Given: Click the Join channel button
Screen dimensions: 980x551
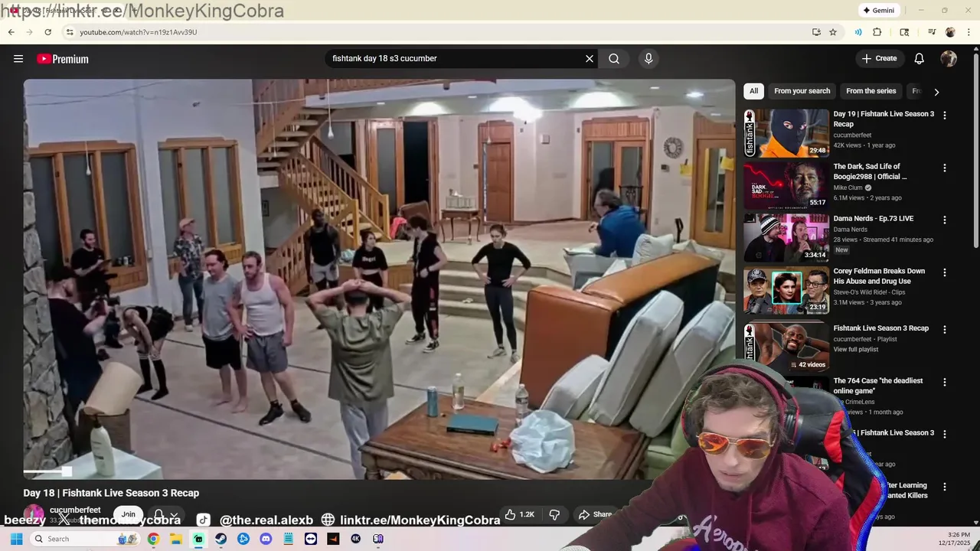Looking at the screenshot, I should [128, 514].
